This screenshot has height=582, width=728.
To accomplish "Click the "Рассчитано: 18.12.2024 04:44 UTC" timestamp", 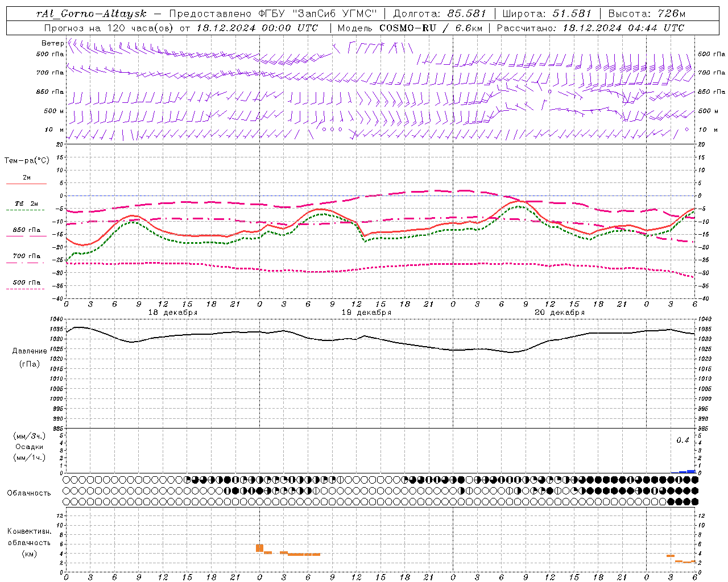I will [590, 28].
